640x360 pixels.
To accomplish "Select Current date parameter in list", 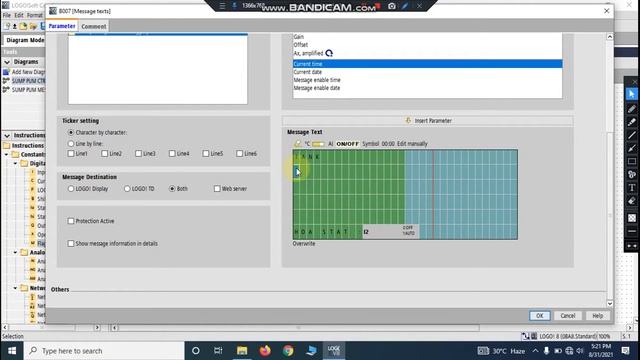I will click(x=427, y=72).
